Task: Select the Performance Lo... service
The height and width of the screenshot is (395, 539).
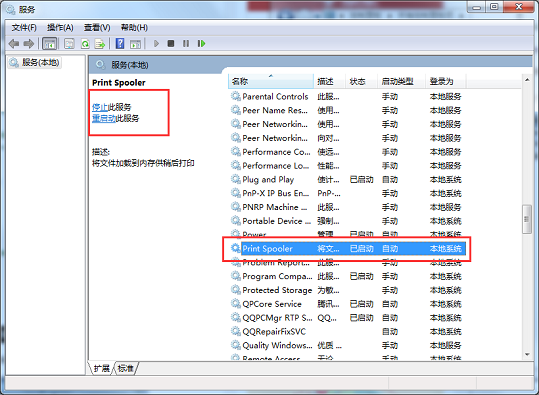Action: 347,166
